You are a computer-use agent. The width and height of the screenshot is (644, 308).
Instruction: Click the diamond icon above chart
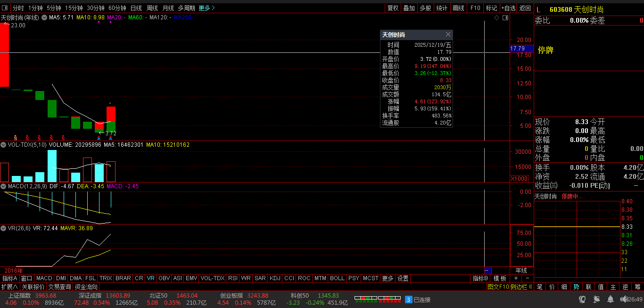(496, 18)
